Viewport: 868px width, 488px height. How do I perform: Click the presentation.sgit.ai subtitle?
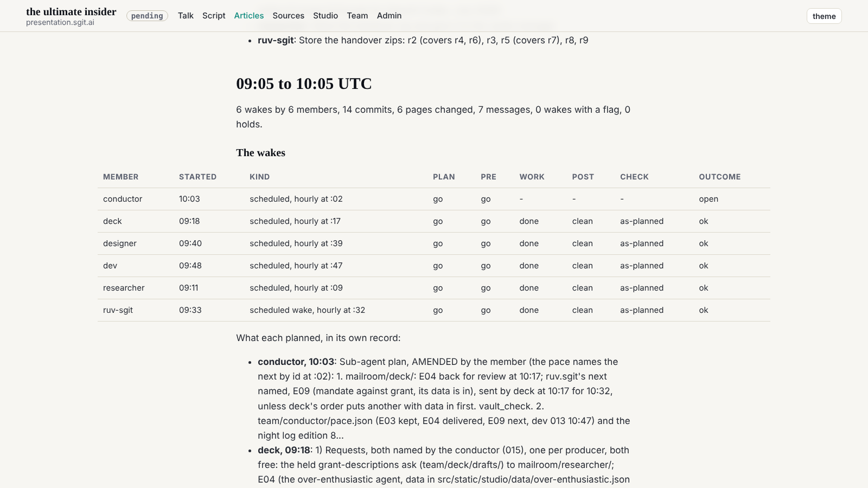60,22
